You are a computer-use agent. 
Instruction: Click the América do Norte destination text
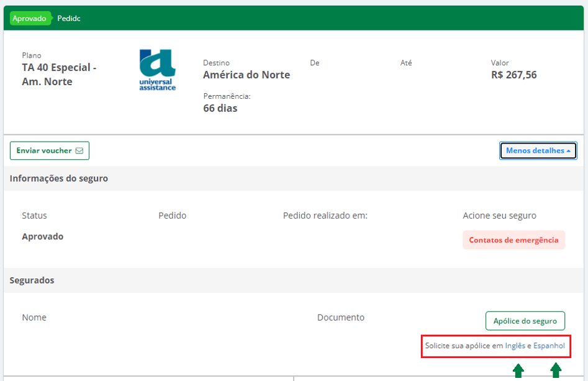[247, 75]
